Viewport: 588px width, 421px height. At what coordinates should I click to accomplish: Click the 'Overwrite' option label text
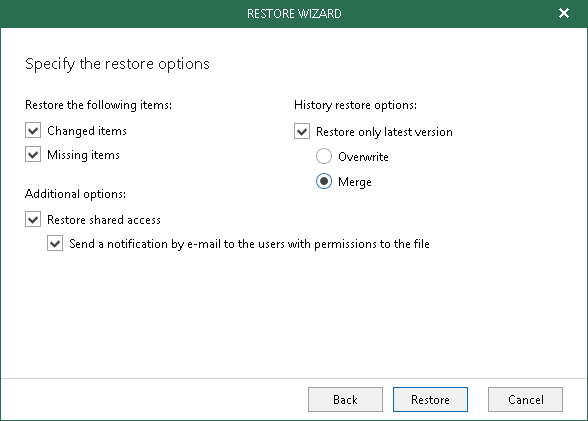pyautogui.click(x=363, y=157)
